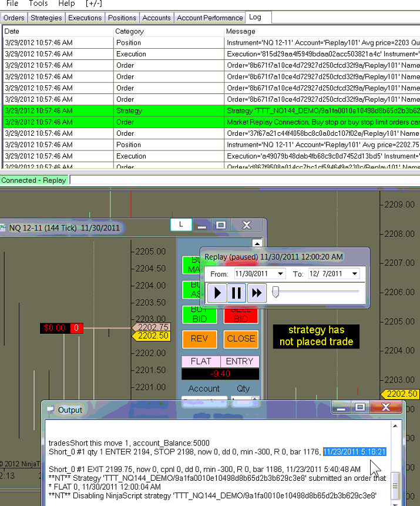Open the From date dropdown
Screen dimensions: 420x506
click(281, 274)
